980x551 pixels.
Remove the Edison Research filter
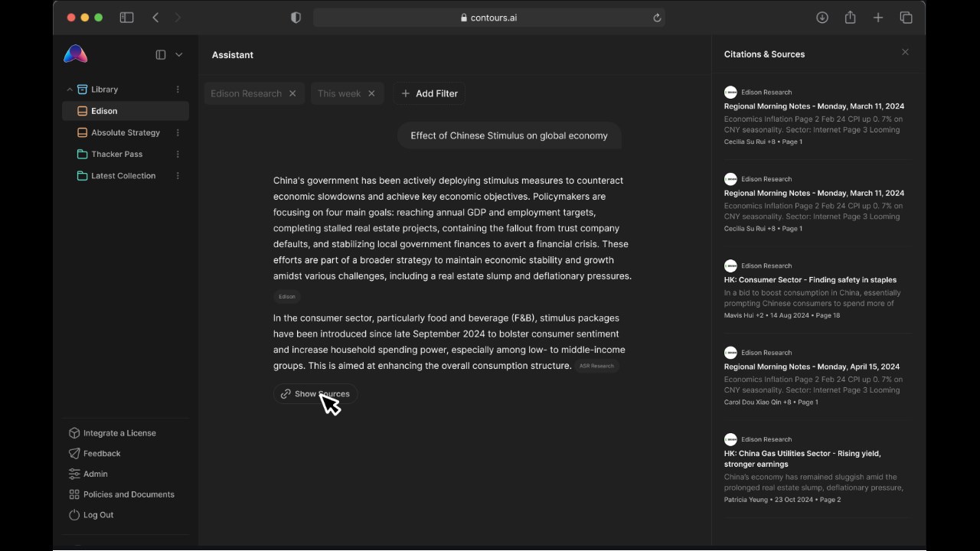pos(292,93)
